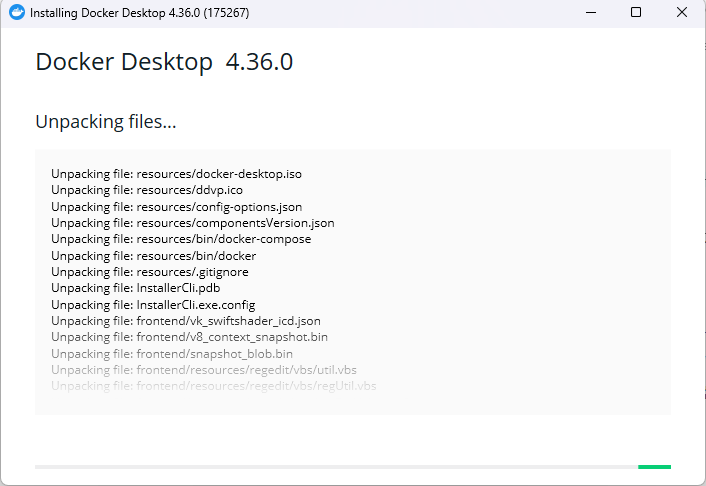
Task: Select the resources/config-options.json log line
Action: (x=176, y=207)
